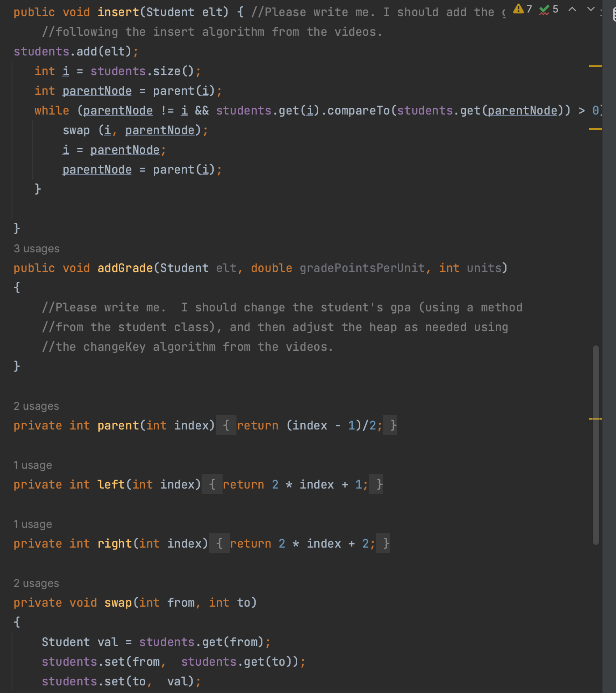Click the underlined parentNode variable
Viewport: 616px width, 693px height.
tap(97, 90)
